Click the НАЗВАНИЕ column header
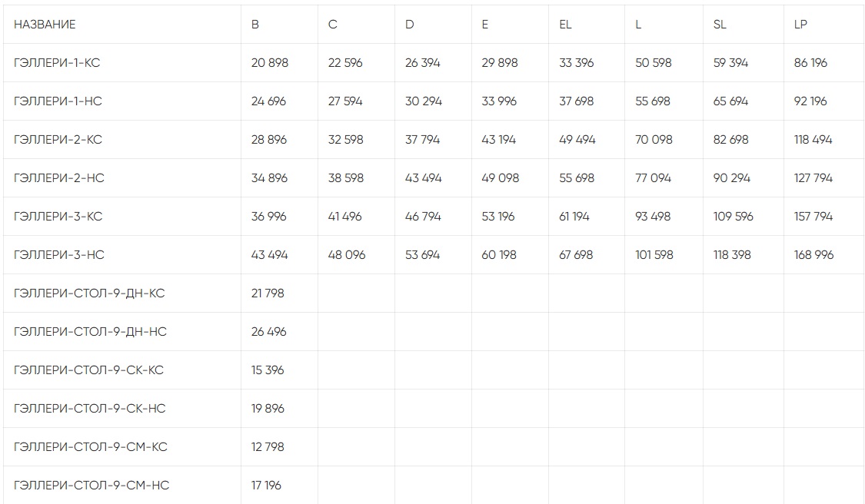The height and width of the screenshot is (504, 865). coord(45,25)
